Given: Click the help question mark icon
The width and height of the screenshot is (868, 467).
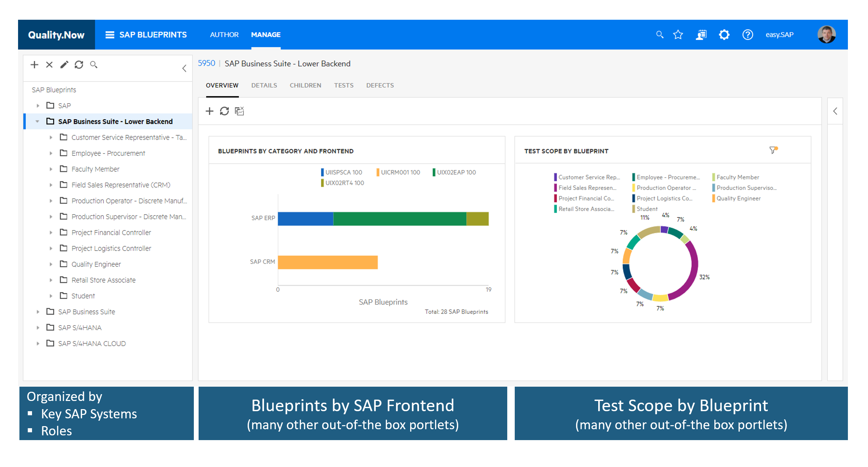Looking at the screenshot, I should point(747,35).
